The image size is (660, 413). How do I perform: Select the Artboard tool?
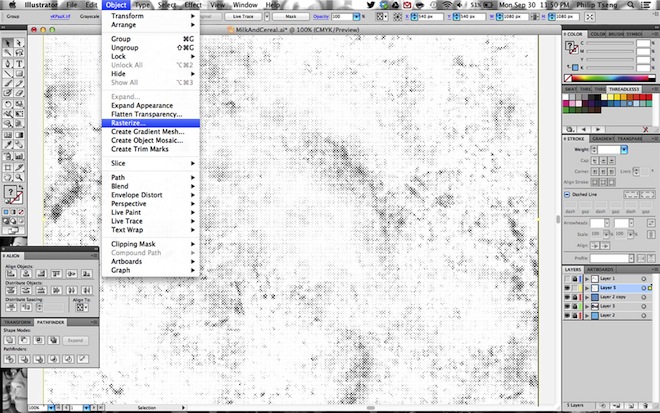pos(8,168)
